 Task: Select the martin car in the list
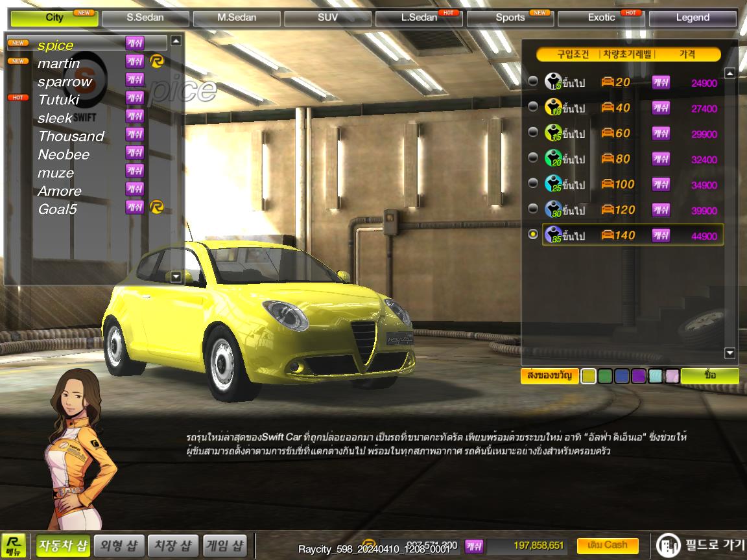point(58,64)
